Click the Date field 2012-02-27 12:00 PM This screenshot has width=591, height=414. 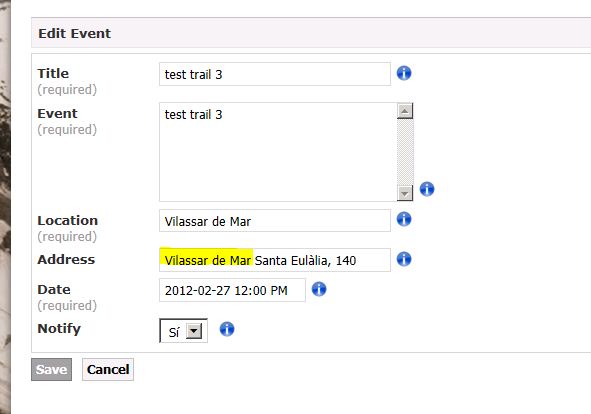[x=232, y=290]
